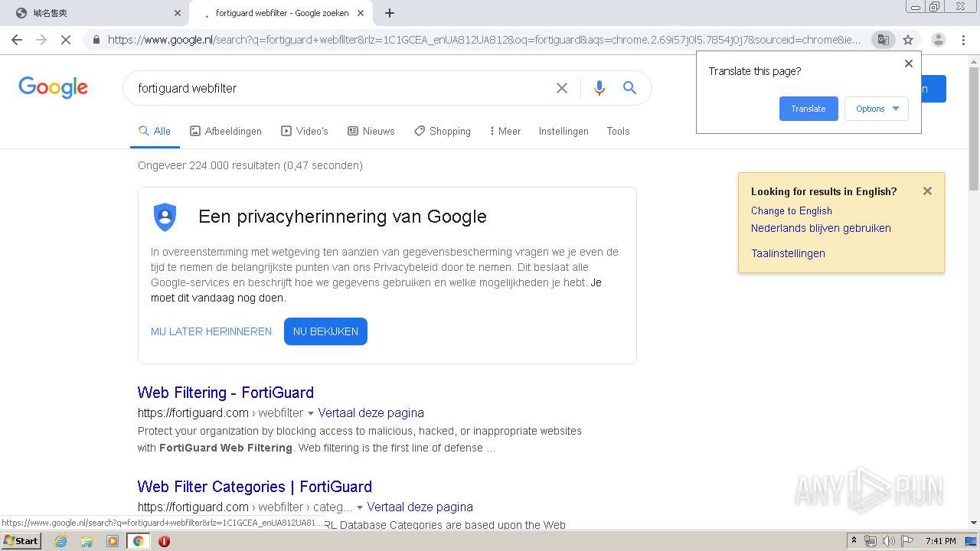Clear the search box text

[x=562, y=88]
